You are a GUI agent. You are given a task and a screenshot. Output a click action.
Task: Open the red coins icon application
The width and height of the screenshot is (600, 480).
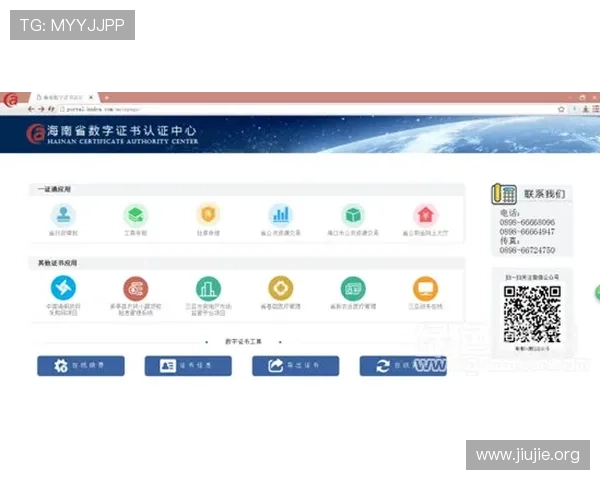(x=135, y=288)
